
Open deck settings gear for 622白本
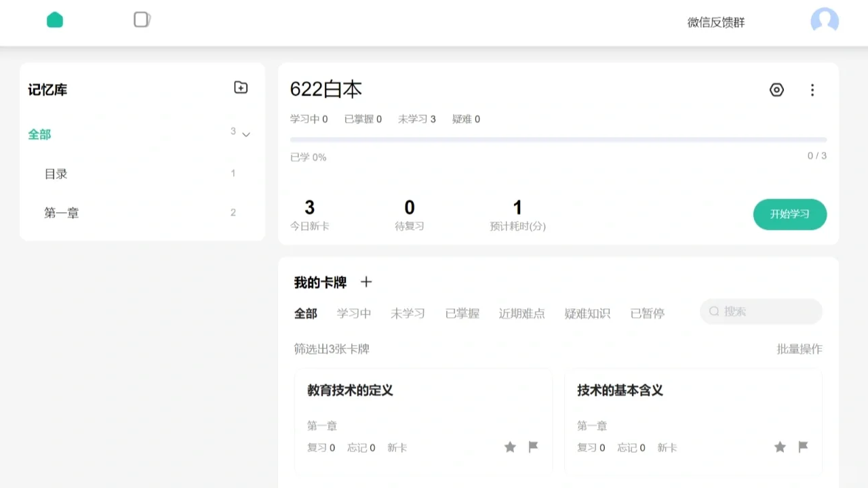tap(776, 89)
